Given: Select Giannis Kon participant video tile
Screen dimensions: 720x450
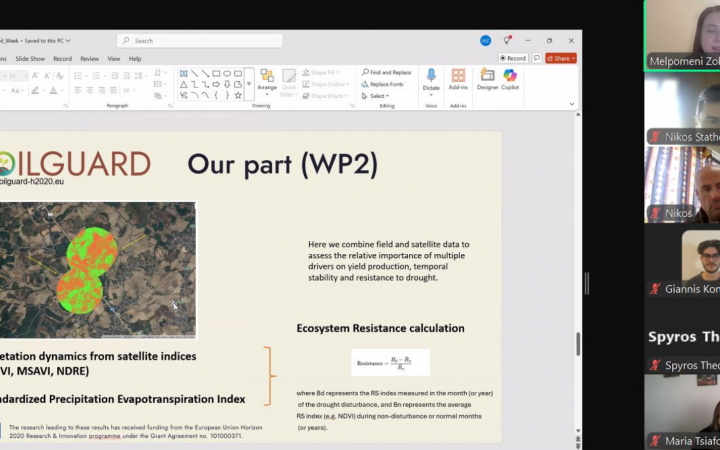Looking at the screenshot, I should (682, 263).
